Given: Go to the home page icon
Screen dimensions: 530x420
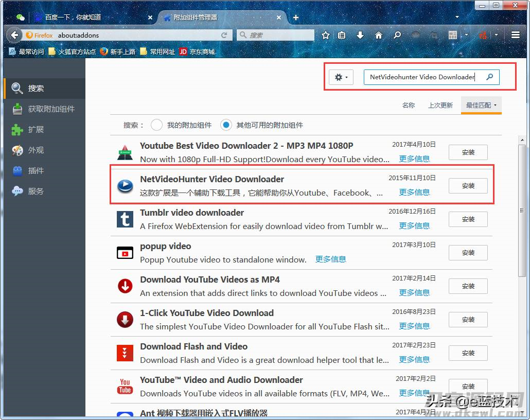Looking at the screenshot, I should (x=379, y=35).
